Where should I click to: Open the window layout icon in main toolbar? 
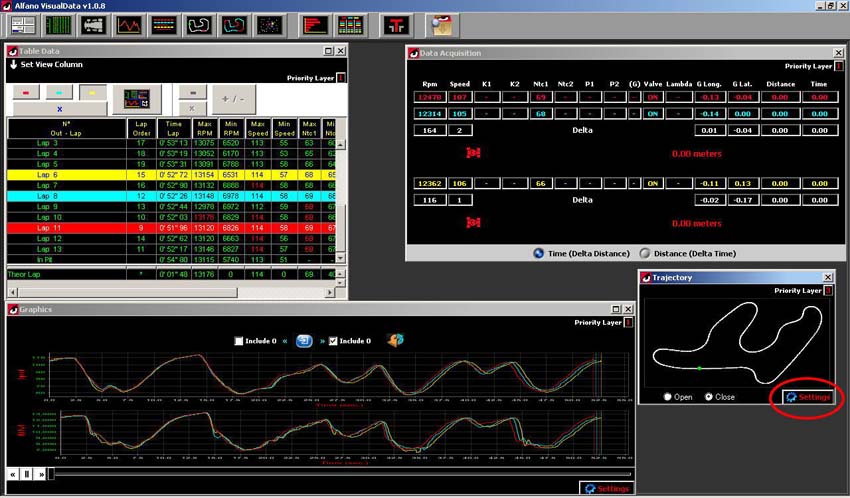[x=23, y=25]
